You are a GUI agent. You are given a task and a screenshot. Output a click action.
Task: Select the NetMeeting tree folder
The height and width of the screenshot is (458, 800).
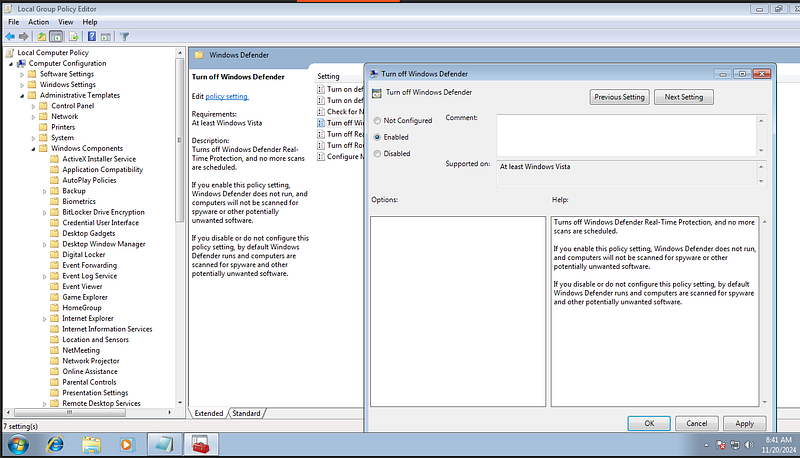[x=81, y=350]
